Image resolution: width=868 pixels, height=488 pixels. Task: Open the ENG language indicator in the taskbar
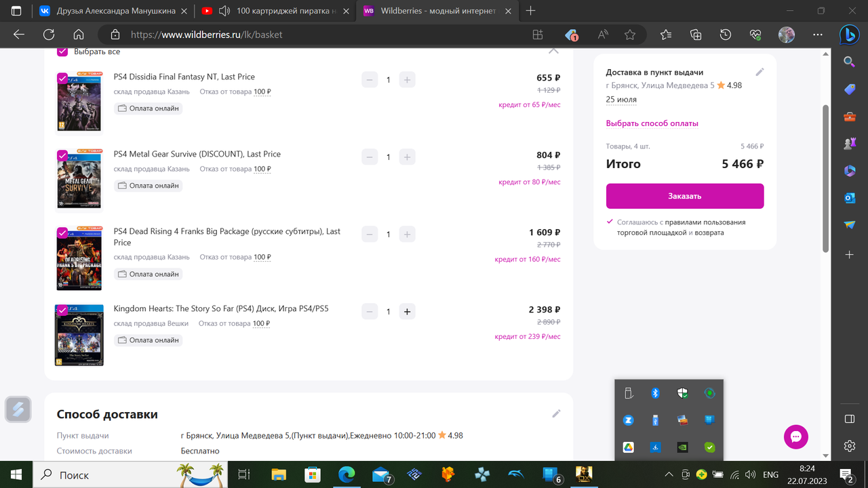pyautogui.click(x=770, y=474)
